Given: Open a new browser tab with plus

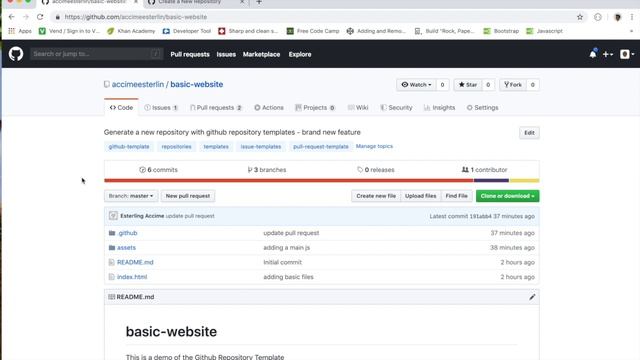Looking at the screenshot, I should click(x=259, y=2).
